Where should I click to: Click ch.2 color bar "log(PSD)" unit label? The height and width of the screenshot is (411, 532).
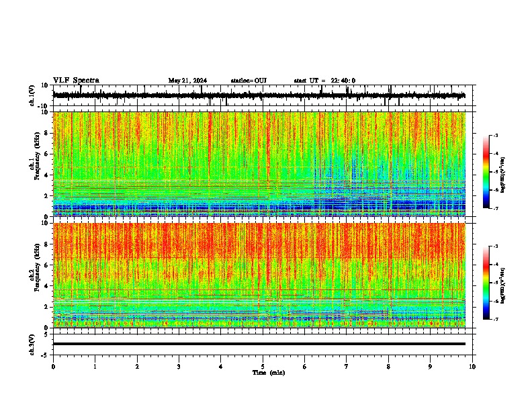point(503,285)
